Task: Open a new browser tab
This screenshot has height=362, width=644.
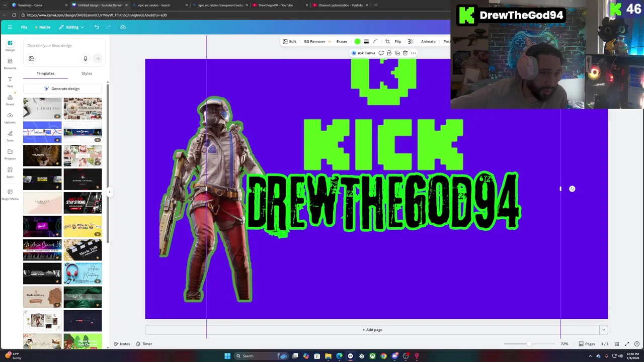Action: 376,5
